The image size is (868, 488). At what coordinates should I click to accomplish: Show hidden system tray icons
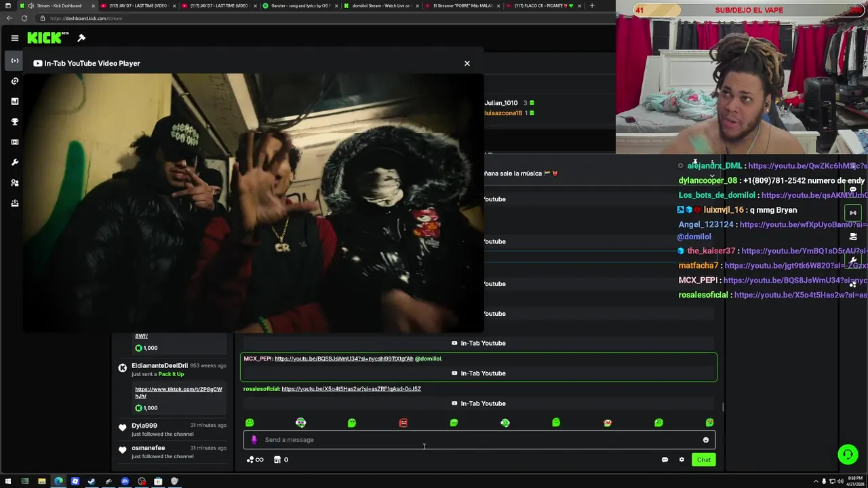pyautogui.click(x=816, y=481)
